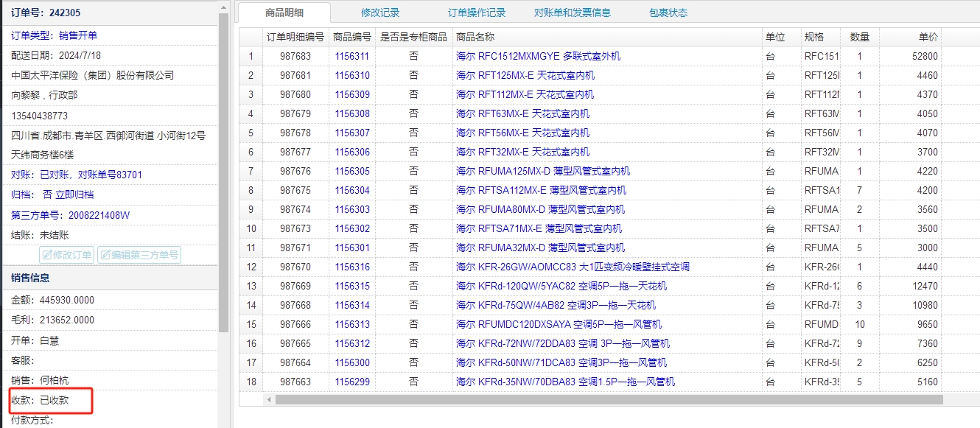Open 海尔 KFRd-50NW/71DCA83 空调3P product
Viewport: 980px width, 428px height.
click(561, 362)
